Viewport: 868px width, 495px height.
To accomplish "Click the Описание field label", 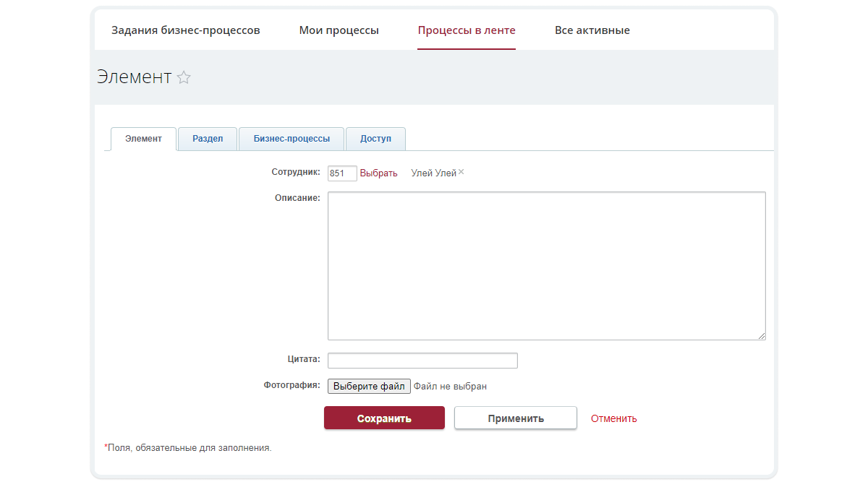I will pos(297,197).
